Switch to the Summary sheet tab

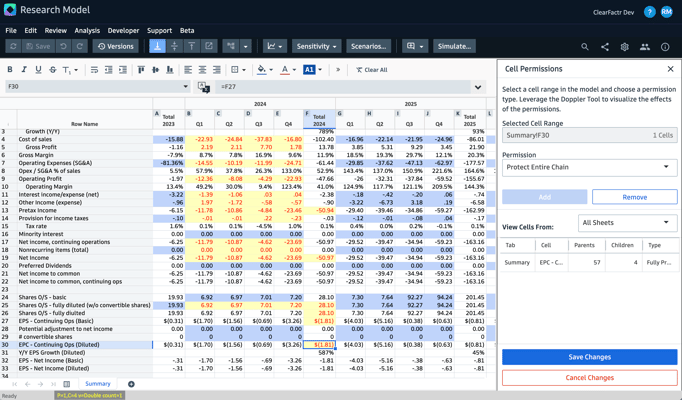tap(97, 383)
